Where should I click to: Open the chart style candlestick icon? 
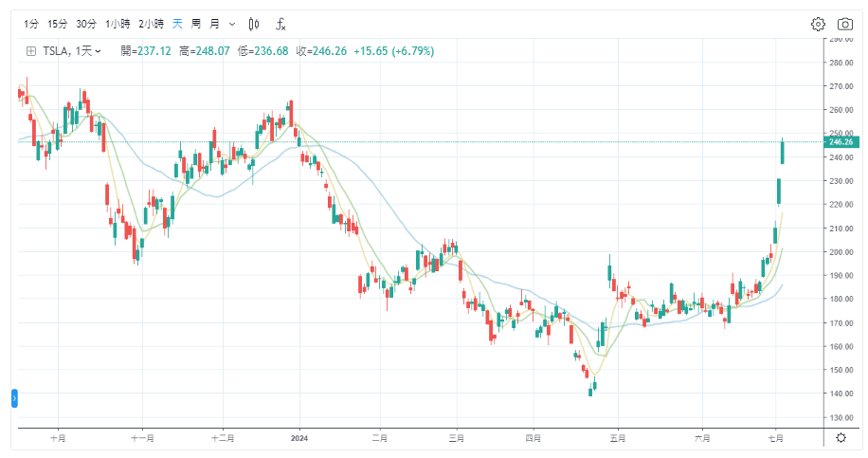(253, 24)
